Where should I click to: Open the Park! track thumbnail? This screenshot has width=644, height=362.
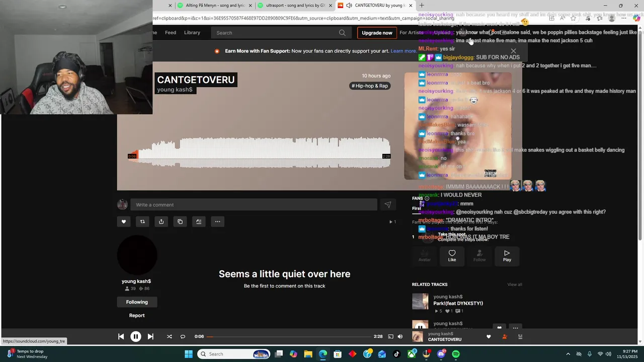420,302
